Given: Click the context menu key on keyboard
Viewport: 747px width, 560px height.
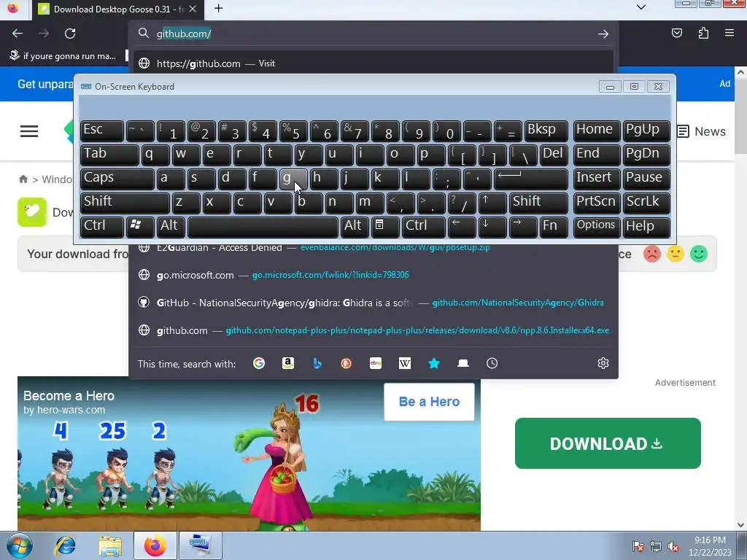Looking at the screenshot, I should click(384, 227).
